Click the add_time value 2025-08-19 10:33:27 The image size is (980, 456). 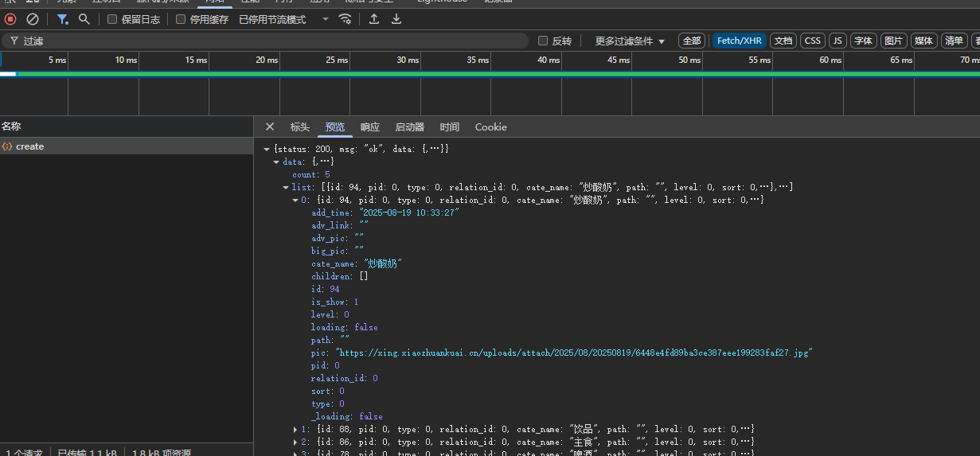[409, 212]
